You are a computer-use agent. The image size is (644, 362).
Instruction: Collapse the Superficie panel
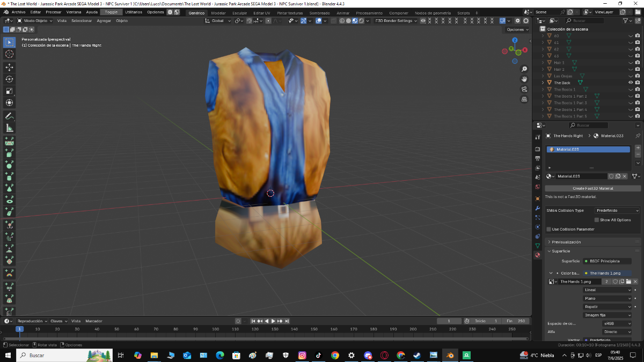tap(593, 251)
